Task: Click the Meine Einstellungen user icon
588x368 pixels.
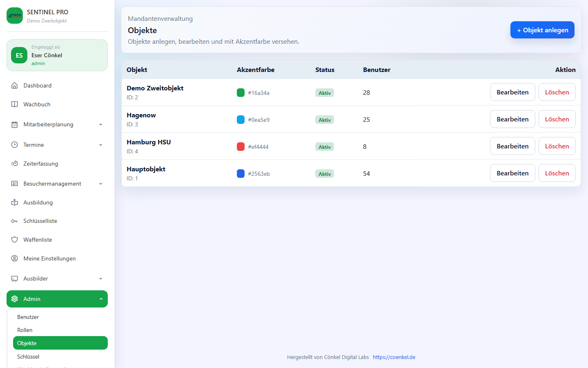Action: tap(15, 258)
